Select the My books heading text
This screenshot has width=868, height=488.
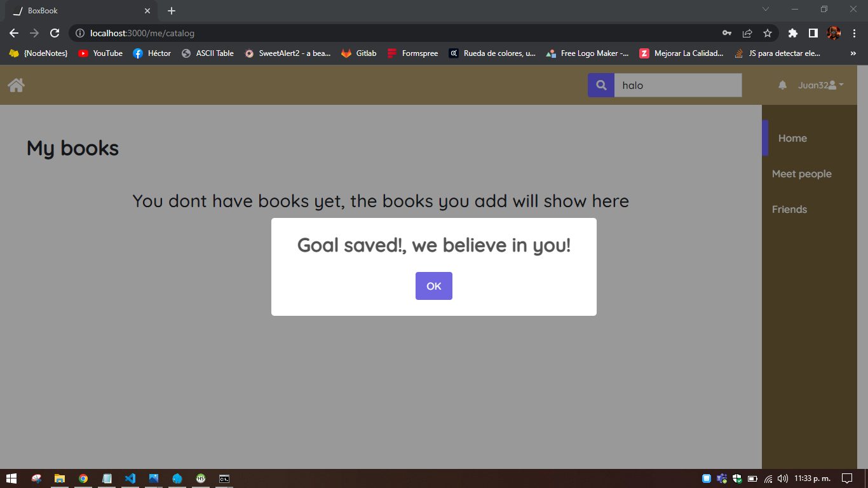[72, 148]
